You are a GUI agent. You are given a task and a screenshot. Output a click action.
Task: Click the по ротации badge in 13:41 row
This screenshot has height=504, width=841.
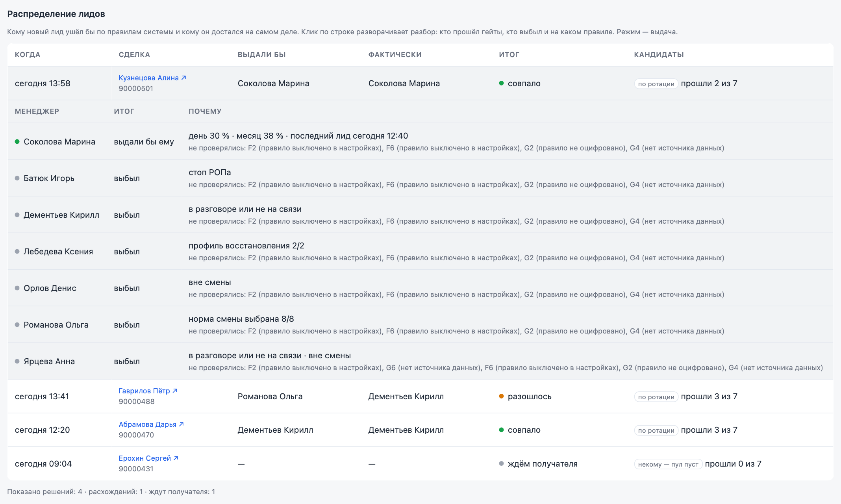click(x=656, y=397)
